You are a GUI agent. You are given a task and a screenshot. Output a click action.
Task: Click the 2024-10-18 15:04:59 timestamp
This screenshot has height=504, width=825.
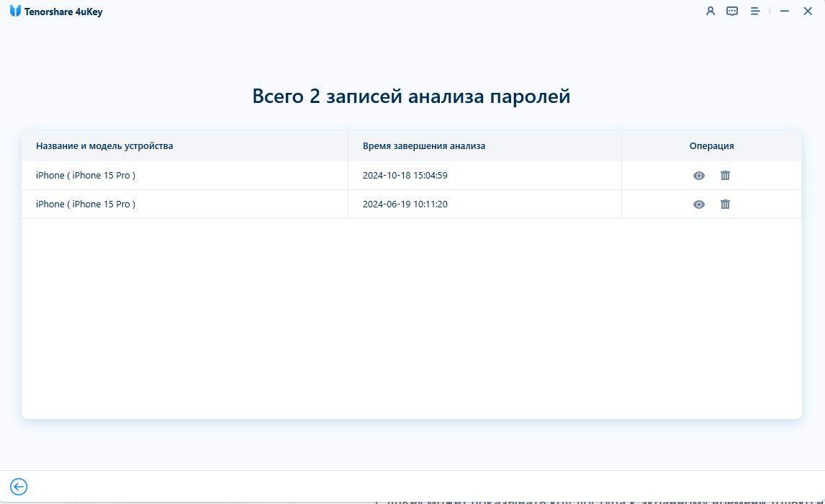pos(405,176)
